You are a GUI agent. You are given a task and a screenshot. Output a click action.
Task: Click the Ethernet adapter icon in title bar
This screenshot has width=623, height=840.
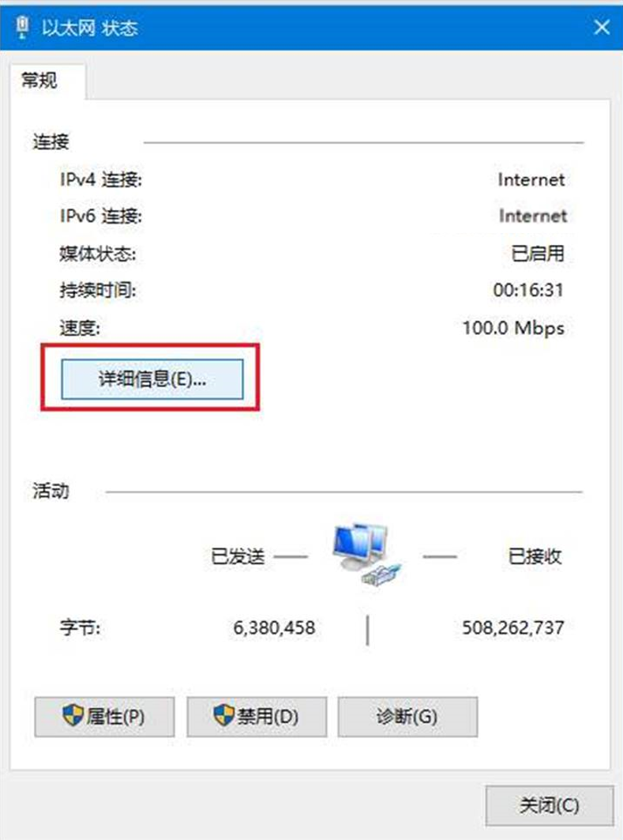pos(22,28)
